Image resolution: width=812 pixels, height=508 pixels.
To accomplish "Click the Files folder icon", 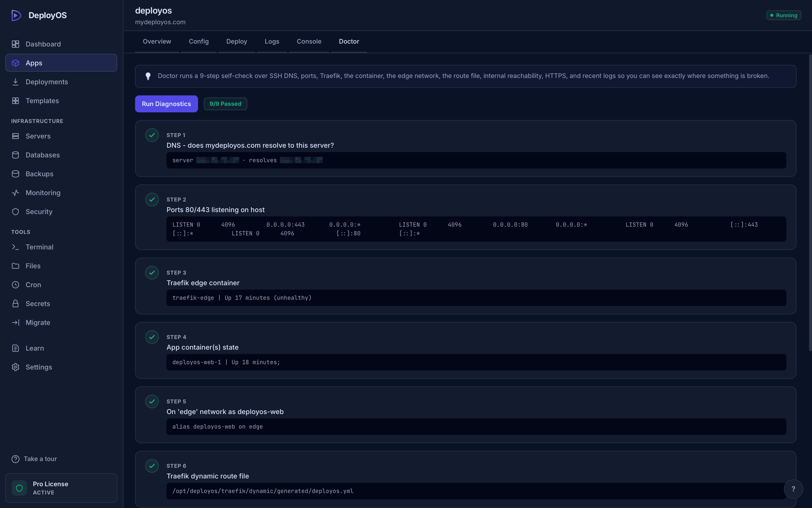I will [15, 266].
